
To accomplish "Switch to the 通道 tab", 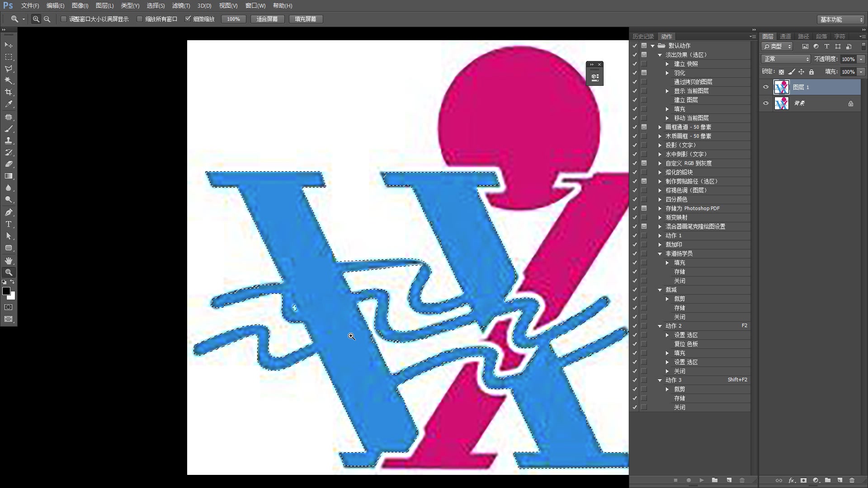I will point(785,36).
